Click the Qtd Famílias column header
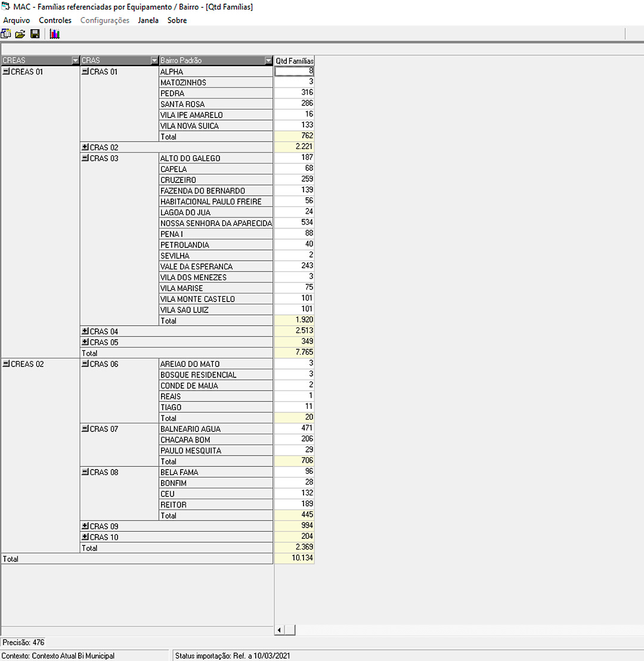644x661 pixels. pyautogui.click(x=295, y=61)
